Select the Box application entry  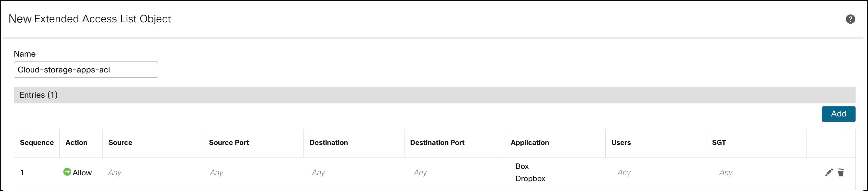(522, 166)
